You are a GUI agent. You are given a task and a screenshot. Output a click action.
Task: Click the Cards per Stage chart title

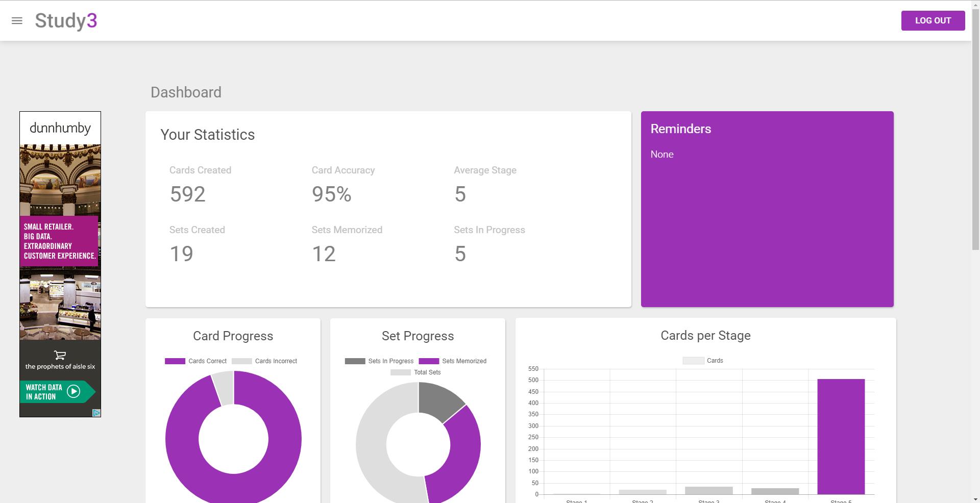point(705,336)
